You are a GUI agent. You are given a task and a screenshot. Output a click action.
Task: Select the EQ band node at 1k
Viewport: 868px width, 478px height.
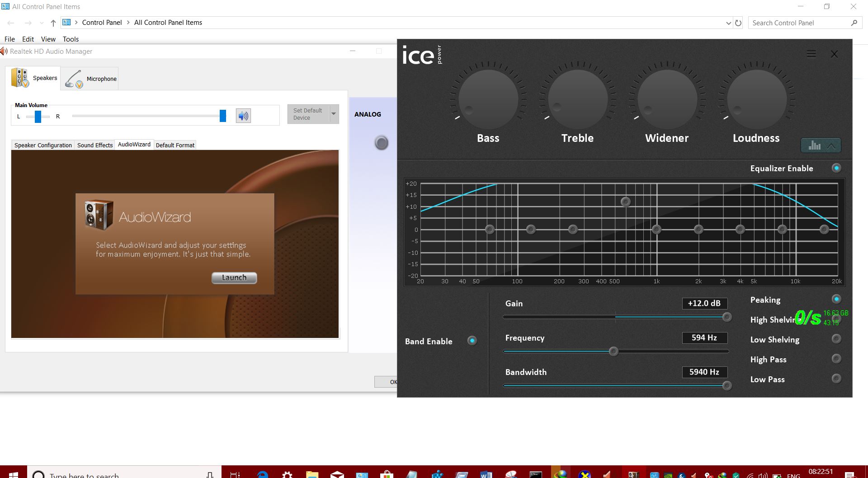656,230
